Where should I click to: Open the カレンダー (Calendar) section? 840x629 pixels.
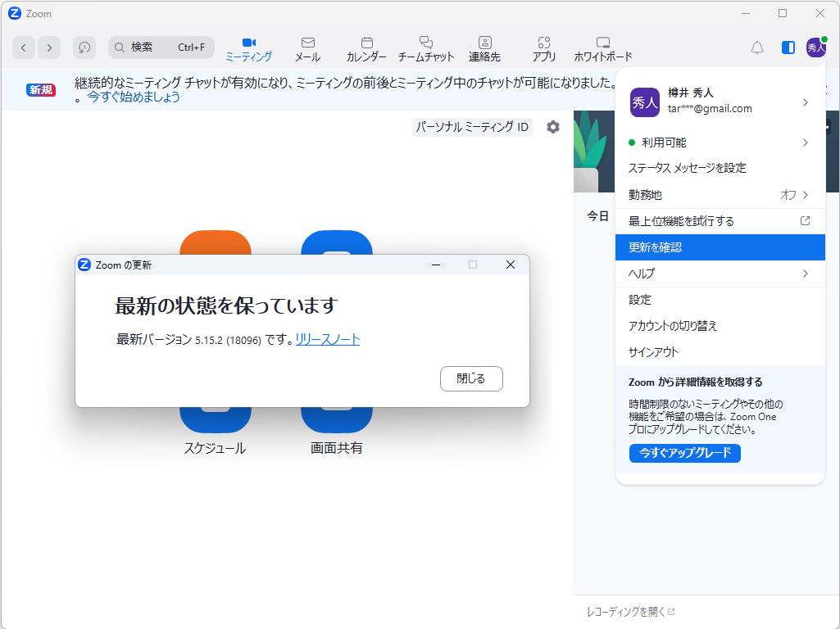(x=366, y=48)
